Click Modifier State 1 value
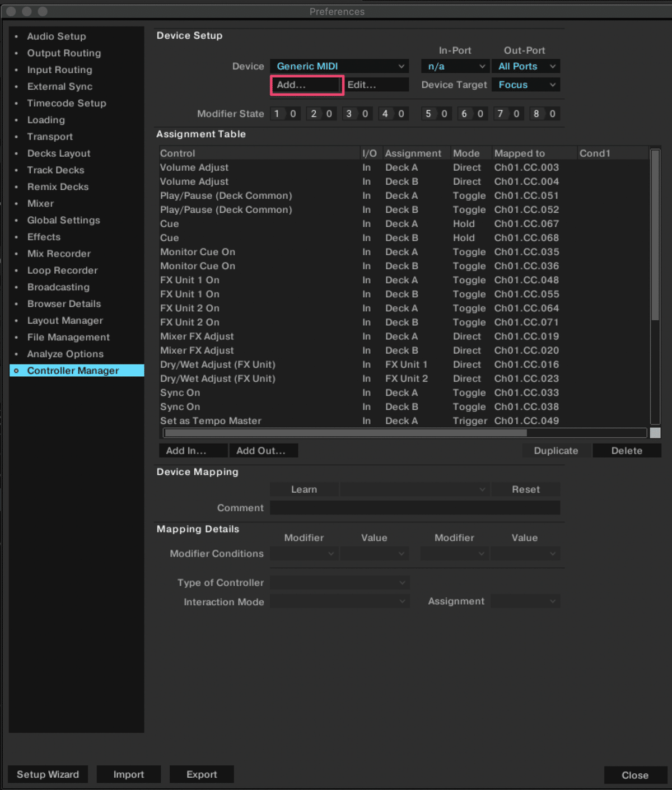 tap(293, 114)
